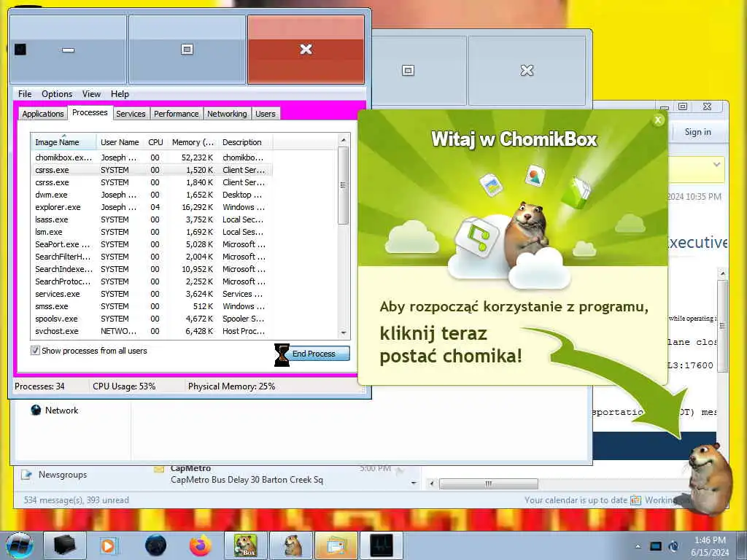
Task: Toggle Show processes from all users
Action: [x=35, y=351]
